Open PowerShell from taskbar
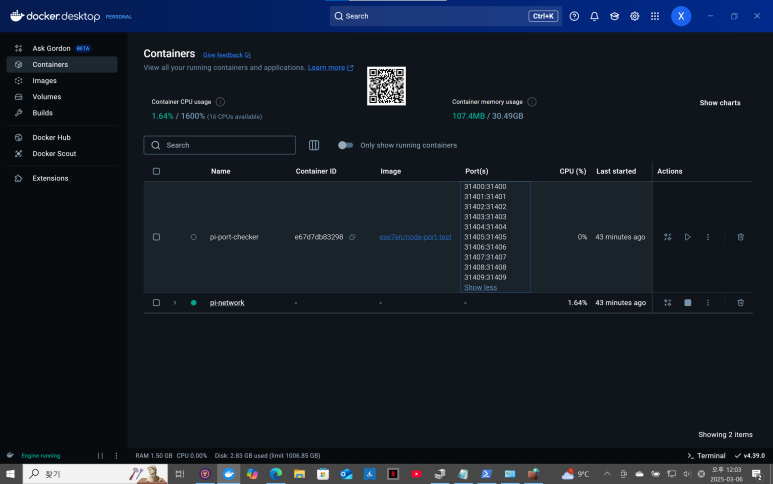Screen dimensions: 773x484 [x=486, y=474]
